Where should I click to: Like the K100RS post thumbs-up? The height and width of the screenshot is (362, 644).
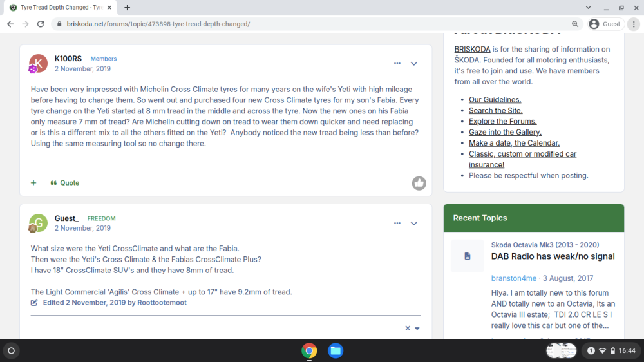pos(419,184)
